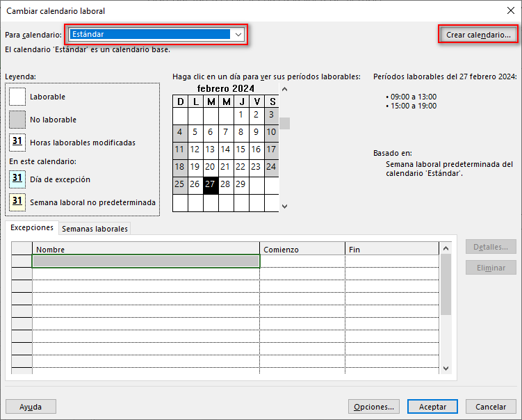Open the 'Para calendario' dropdown
The height and width of the screenshot is (420, 522).
coord(238,34)
